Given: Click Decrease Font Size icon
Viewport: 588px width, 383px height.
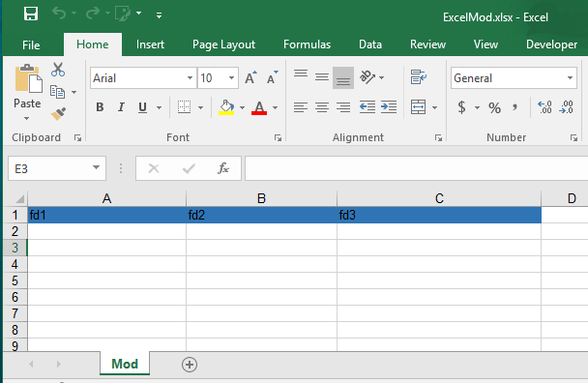Looking at the screenshot, I should [273, 77].
